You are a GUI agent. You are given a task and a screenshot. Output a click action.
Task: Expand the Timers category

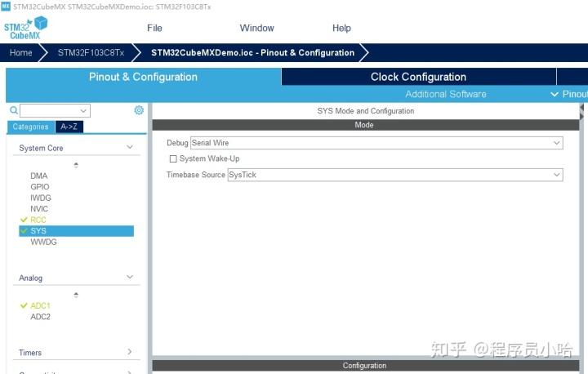coord(130,351)
